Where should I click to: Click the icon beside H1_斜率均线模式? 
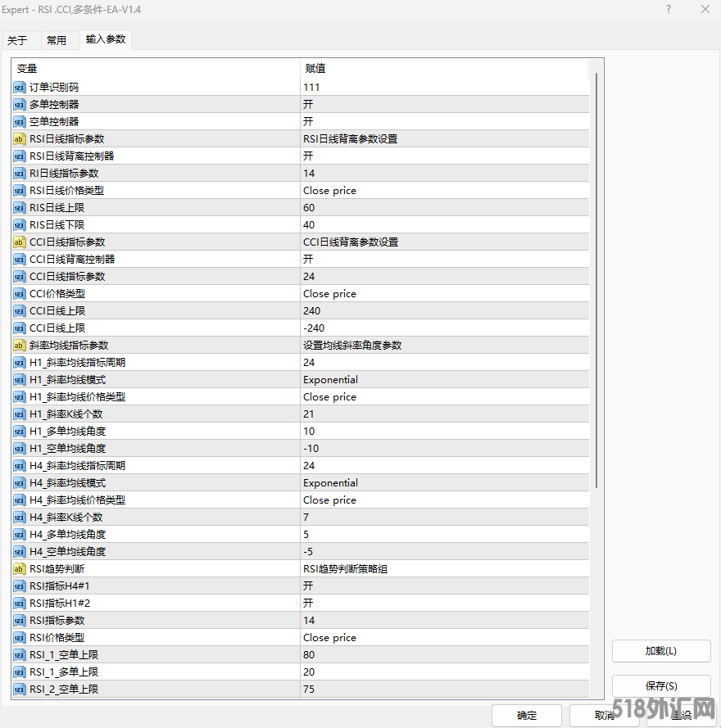point(19,379)
